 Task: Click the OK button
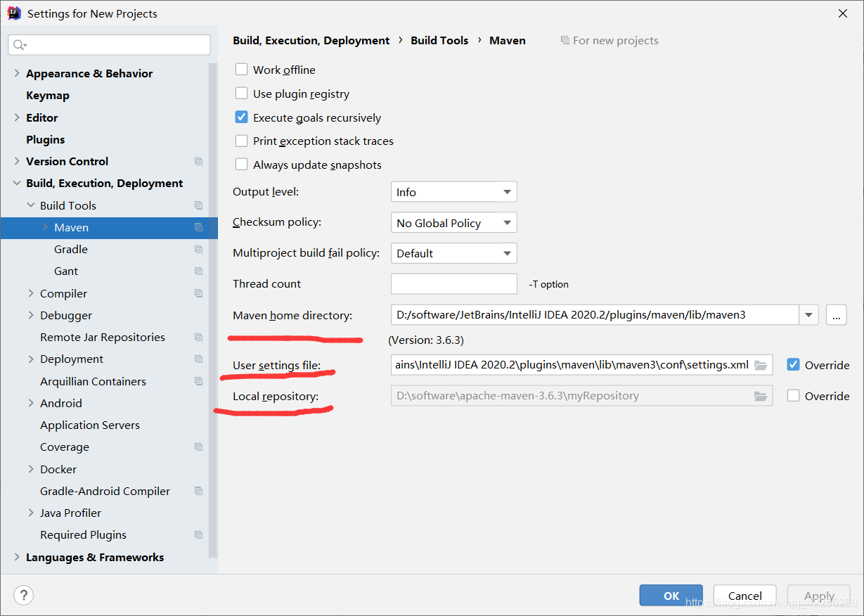pyautogui.click(x=671, y=596)
